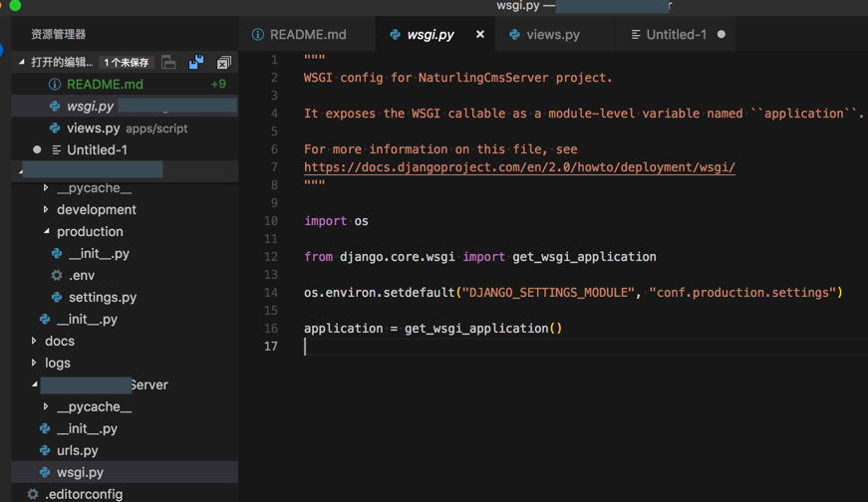Click Python icon beside urls.py in tree
Viewport: 868px width, 502px height.
pos(45,451)
